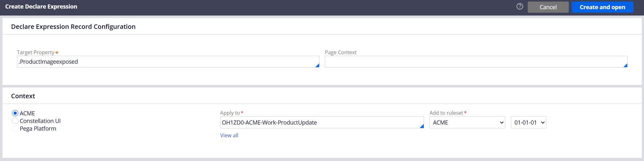Click the View all link
This screenshot has height=161, width=644.
tap(229, 135)
